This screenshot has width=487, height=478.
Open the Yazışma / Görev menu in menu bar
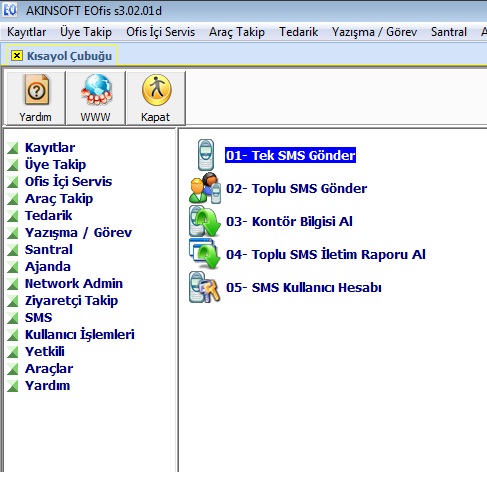click(x=374, y=32)
